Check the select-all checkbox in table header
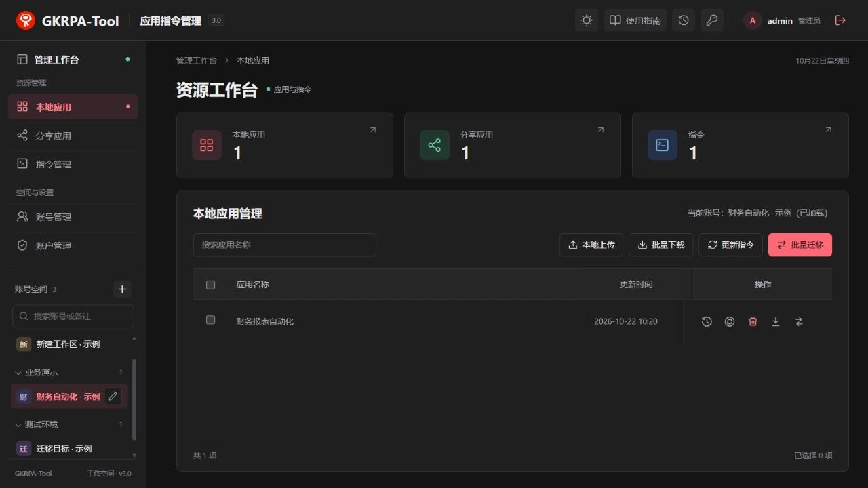Screen dimensions: 868x488 [x=210, y=285]
